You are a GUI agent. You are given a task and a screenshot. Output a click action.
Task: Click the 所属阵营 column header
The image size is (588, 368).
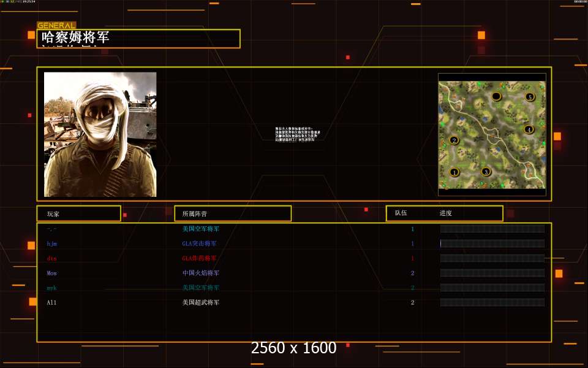pyautogui.click(x=233, y=213)
